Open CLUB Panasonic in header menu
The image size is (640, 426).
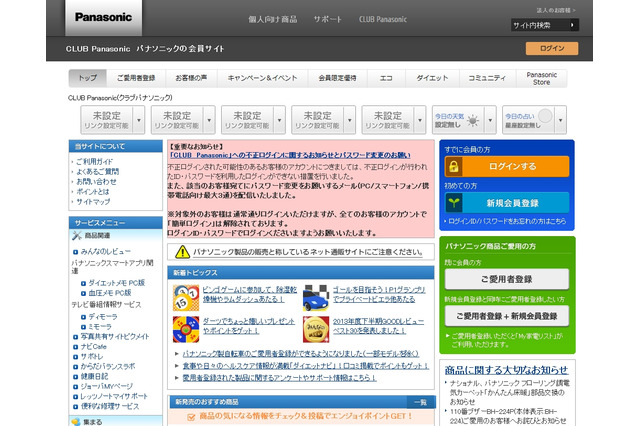point(383,19)
